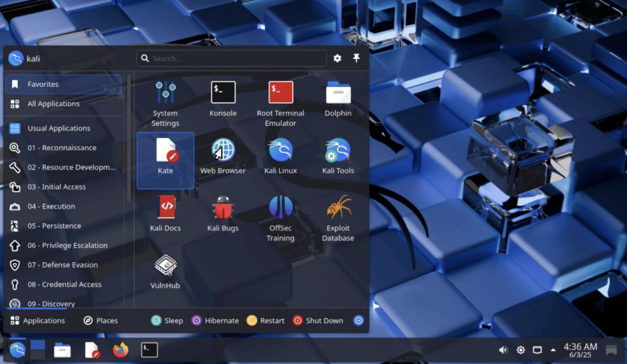Open the volume control in tray

[503, 350]
